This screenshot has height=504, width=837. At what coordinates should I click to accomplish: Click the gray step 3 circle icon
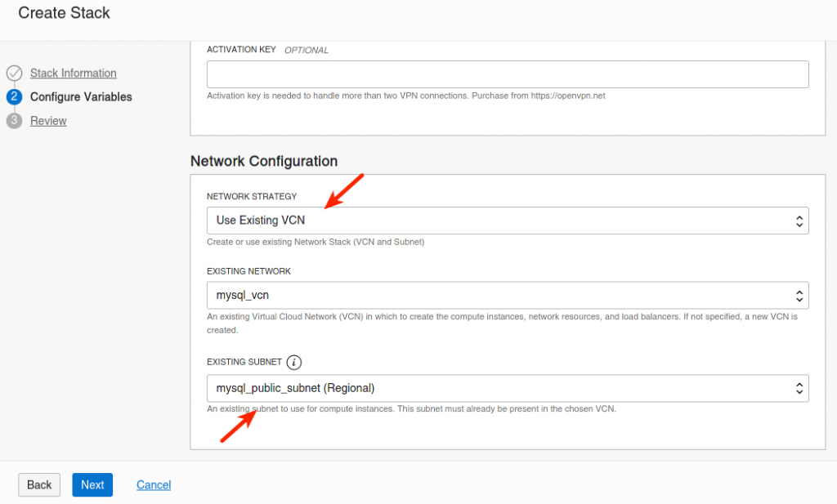pyautogui.click(x=14, y=121)
